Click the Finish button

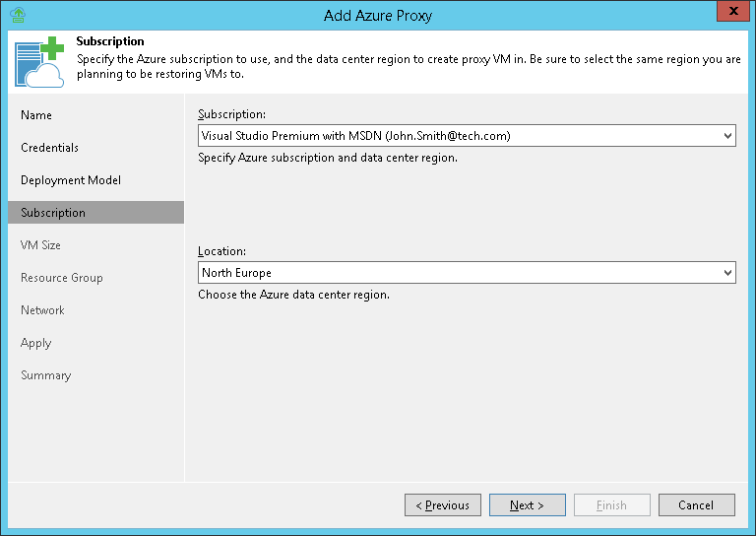[612, 505]
